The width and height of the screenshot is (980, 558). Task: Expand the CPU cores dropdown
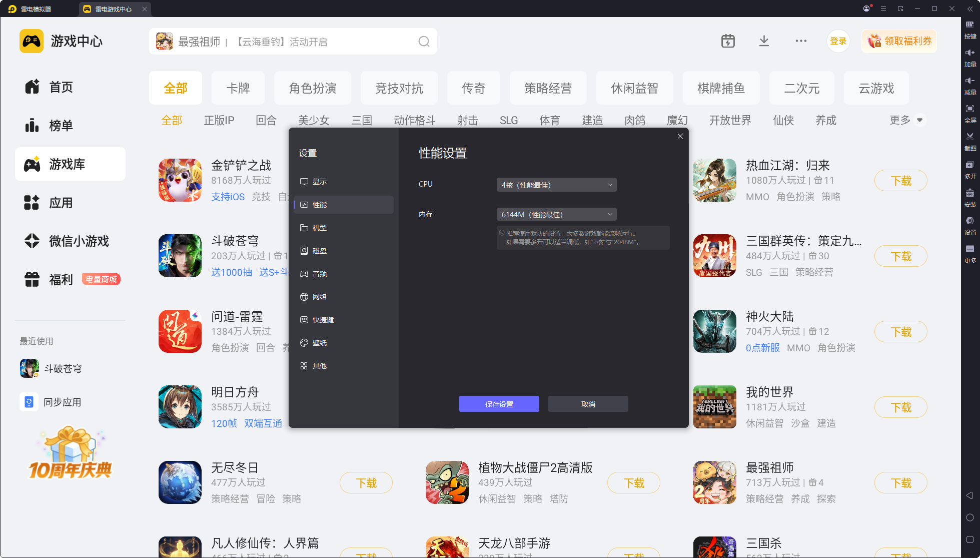(556, 185)
